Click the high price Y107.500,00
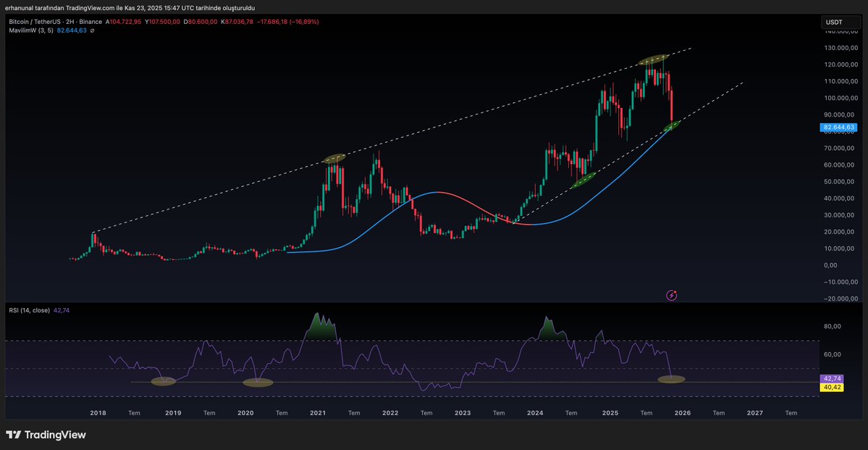 click(161, 22)
